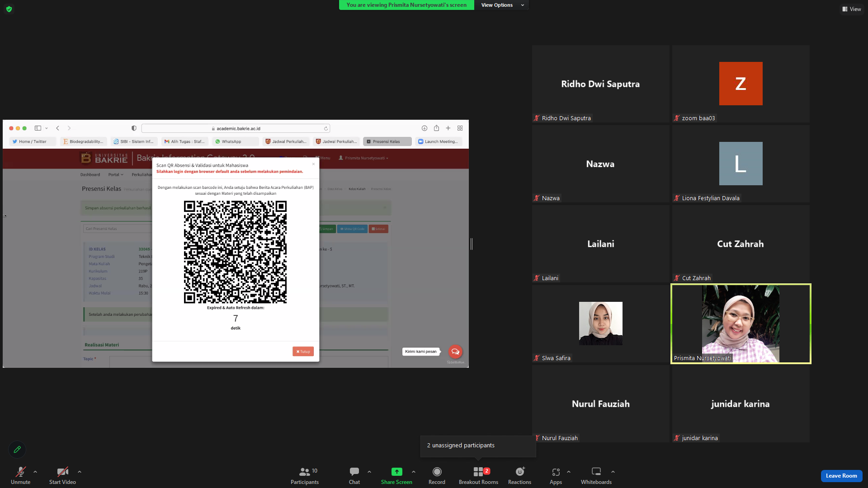
Task: Click the green Share Screen icon
Action: (396, 472)
